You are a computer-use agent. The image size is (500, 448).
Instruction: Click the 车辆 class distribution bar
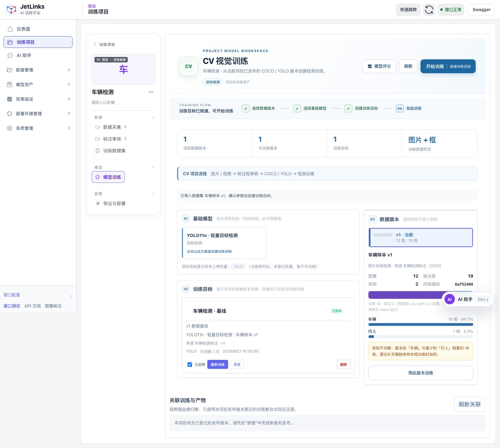(420, 324)
